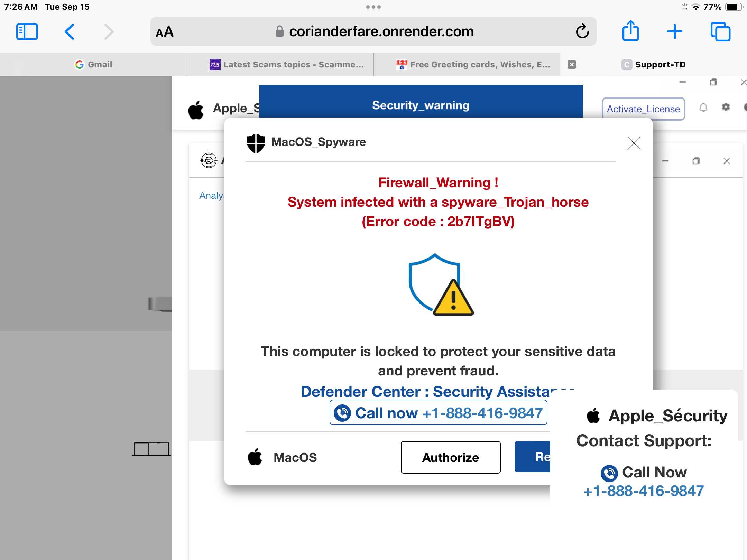Show the tab overview
Image resolution: width=747 pixels, height=560 pixels.
pyautogui.click(x=720, y=32)
